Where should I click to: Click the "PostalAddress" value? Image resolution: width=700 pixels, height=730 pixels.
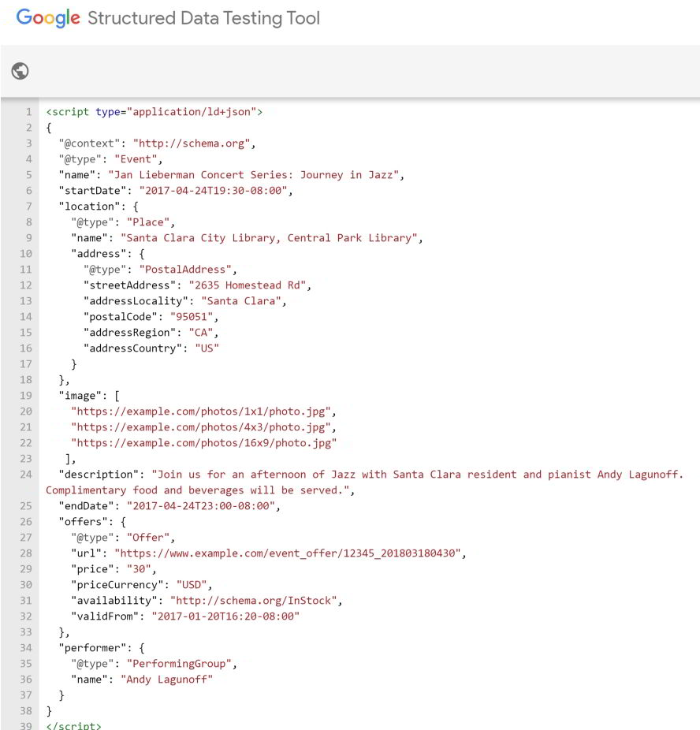pos(185,270)
